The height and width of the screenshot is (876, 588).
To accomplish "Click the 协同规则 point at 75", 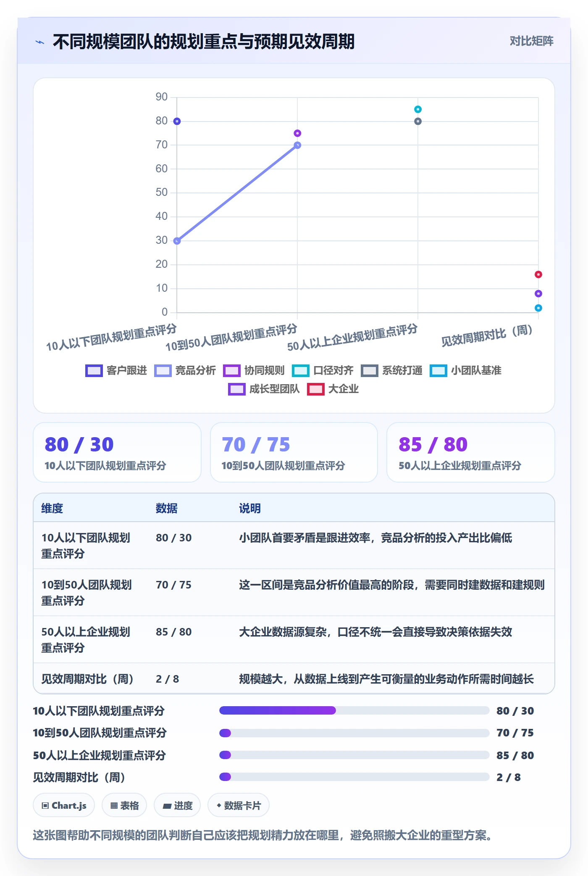I will (x=297, y=133).
